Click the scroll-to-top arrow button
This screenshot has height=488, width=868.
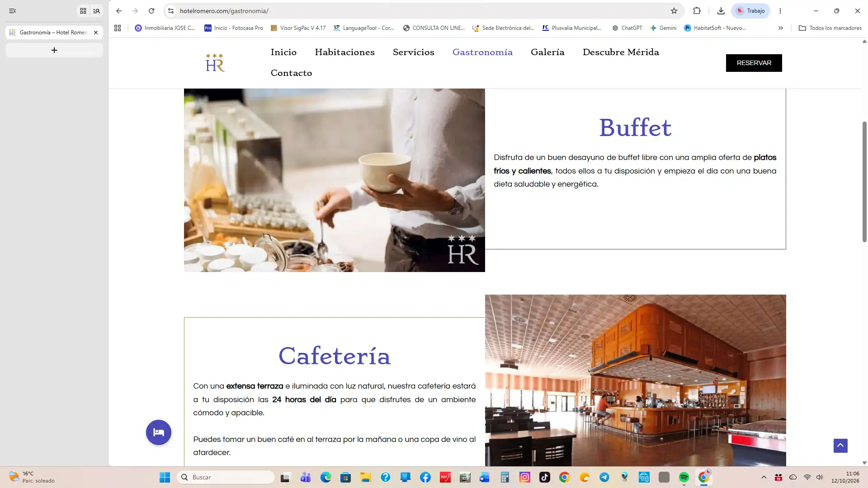click(840, 446)
